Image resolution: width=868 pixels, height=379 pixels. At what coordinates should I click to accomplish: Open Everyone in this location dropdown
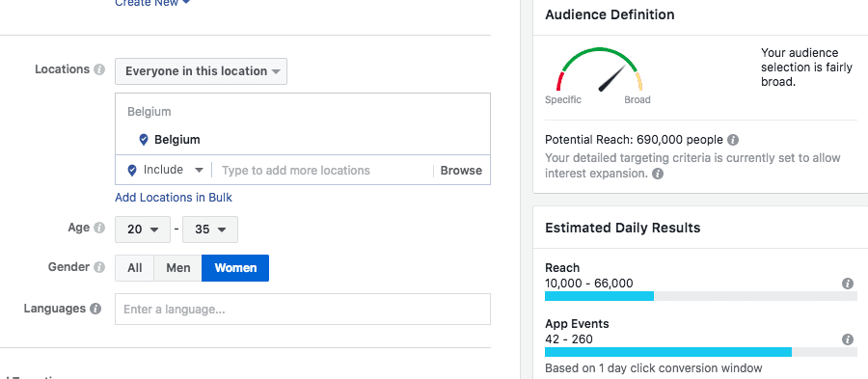[x=201, y=71]
